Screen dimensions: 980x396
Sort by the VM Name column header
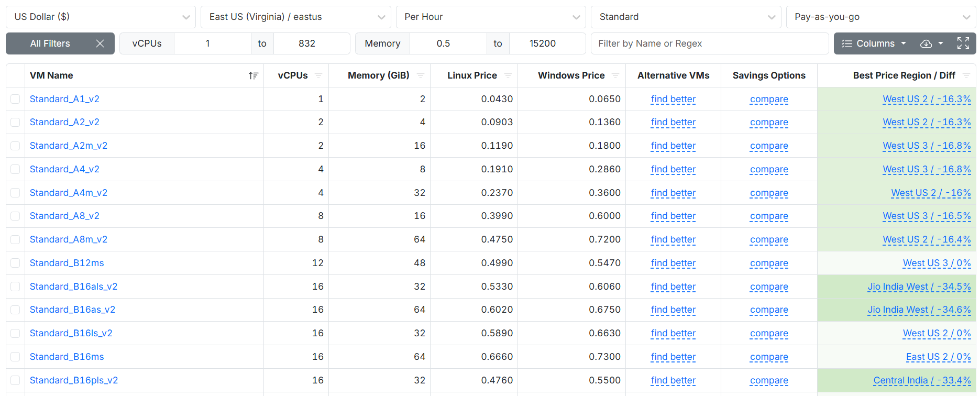51,75
